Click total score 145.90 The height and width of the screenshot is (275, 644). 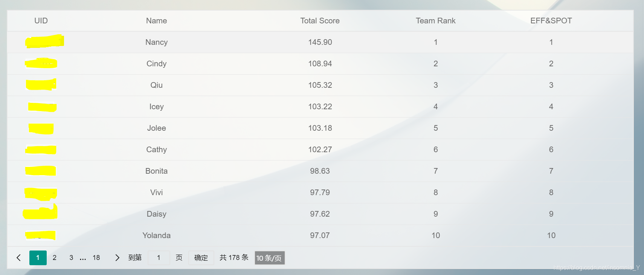tap(320, 42)
